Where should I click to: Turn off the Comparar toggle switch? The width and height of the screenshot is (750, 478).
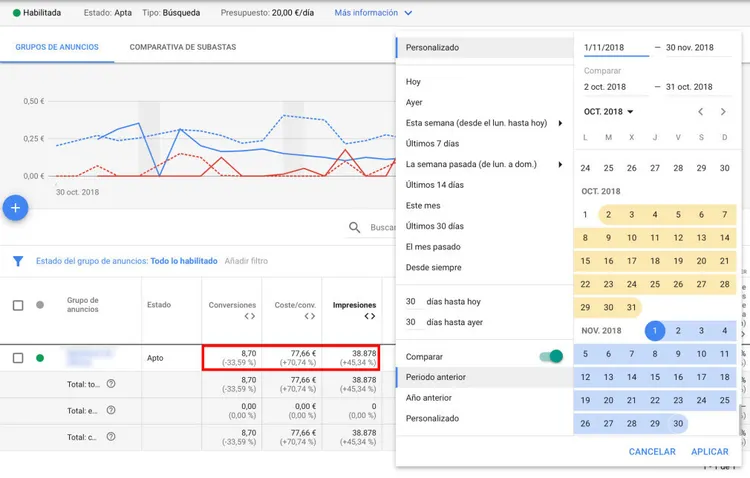(x=551, y=356)
